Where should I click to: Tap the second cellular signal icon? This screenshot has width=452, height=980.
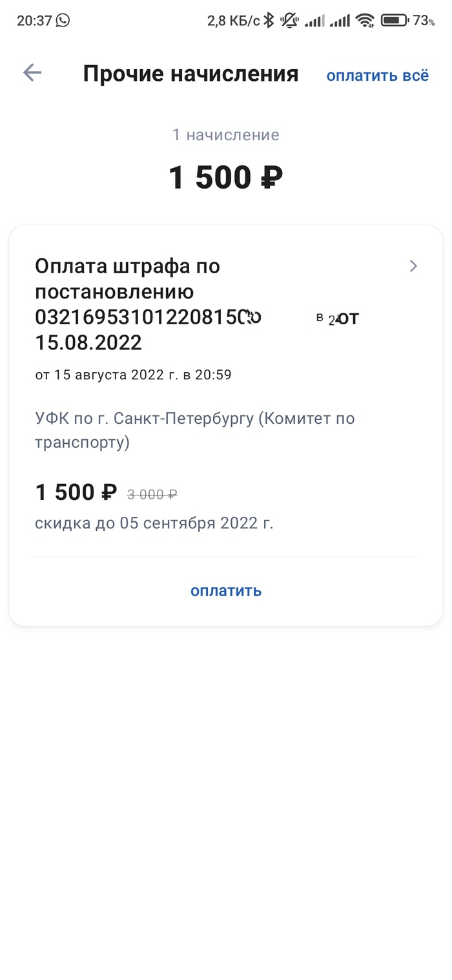340,21
